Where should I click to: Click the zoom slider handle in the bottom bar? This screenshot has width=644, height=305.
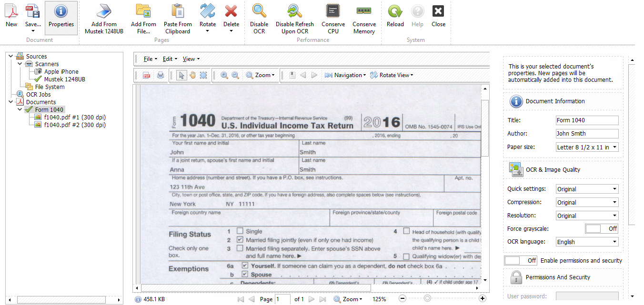pyautogui.click(x=427, y=298)
